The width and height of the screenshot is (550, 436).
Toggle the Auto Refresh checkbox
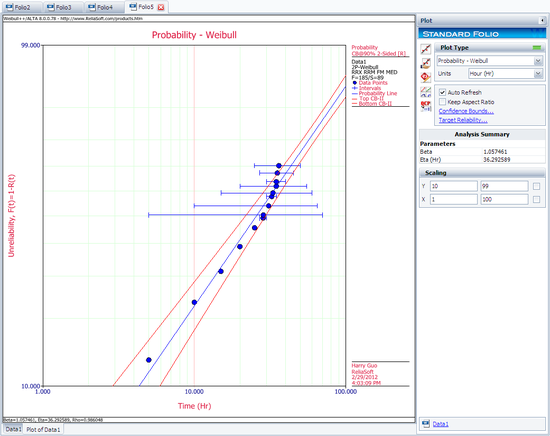coord(442,92)
